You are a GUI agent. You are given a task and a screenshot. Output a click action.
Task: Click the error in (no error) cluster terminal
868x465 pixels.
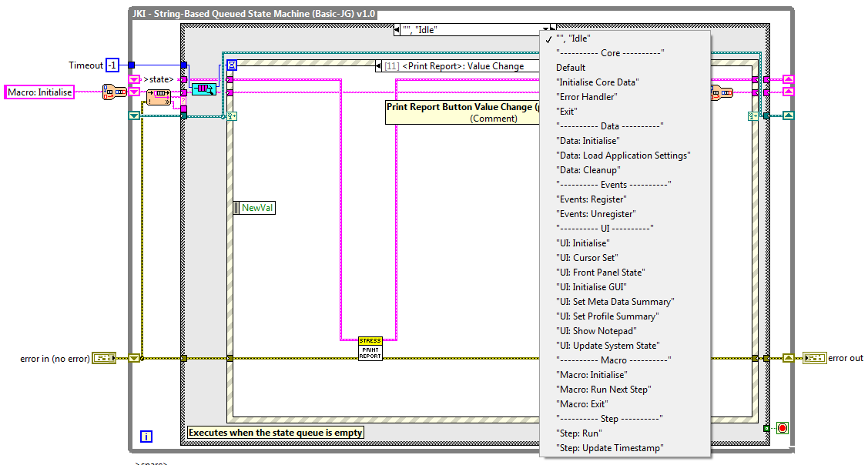click(x=102, y=357)
